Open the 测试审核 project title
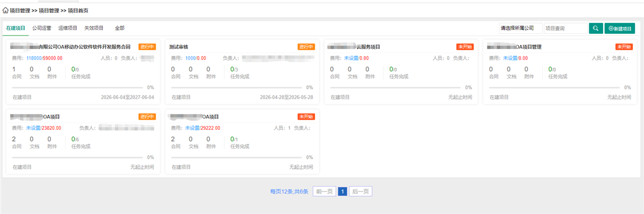The image size is (644, 214). (x=179, y=47)
